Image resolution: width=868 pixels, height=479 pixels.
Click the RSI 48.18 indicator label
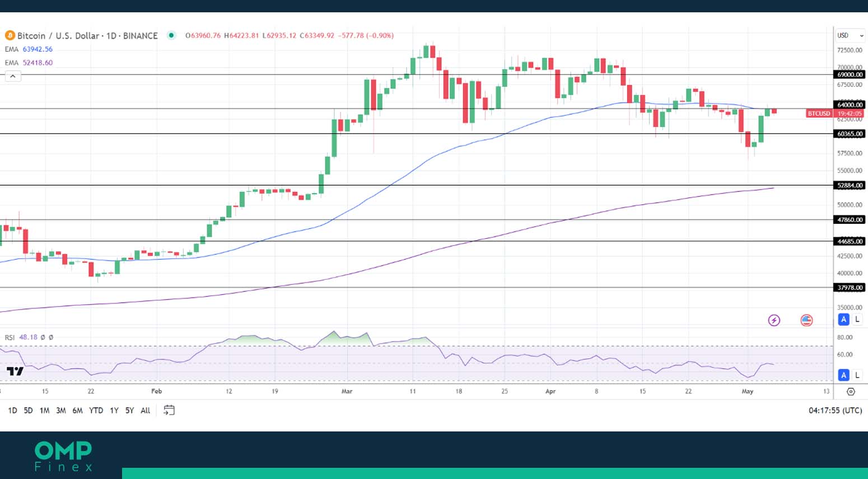click(x=21, y=337)
